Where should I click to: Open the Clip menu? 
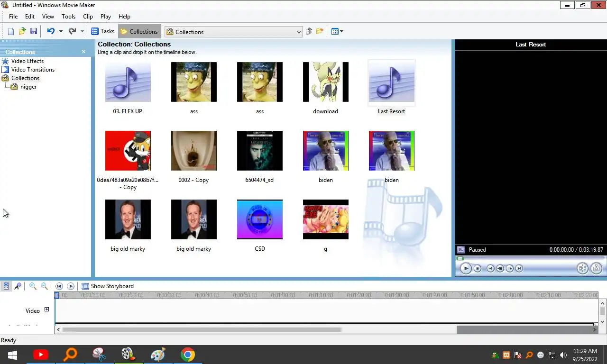(x=88, y=16)
